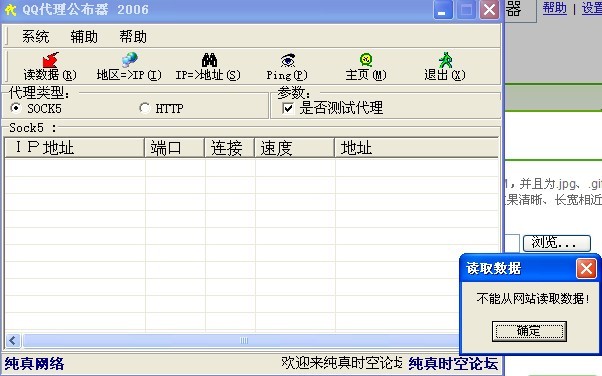This screenshot has height=376, width=602.
Task: Click the 浏览... browse button
Action: coord(557,243)
